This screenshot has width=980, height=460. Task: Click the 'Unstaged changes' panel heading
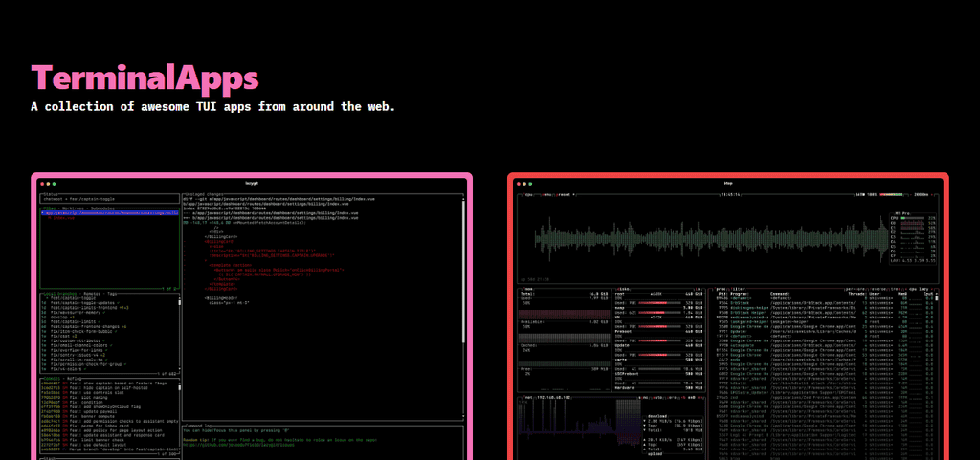pyautogui.click(x=203, y=195)
